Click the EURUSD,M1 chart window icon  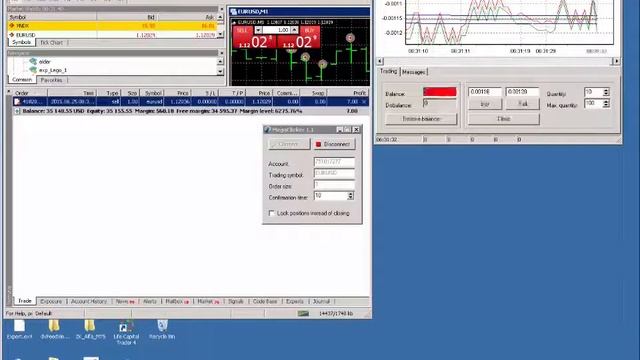[x=234, y=12]
